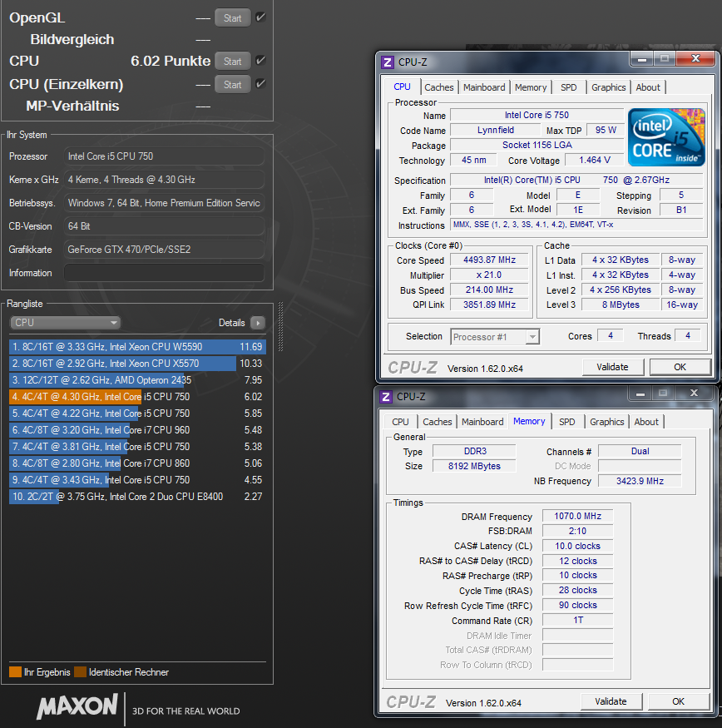Switch to CPU tab in lower CPU-Z window
This screenshot has height=728, width=722.
pos(400,422)
